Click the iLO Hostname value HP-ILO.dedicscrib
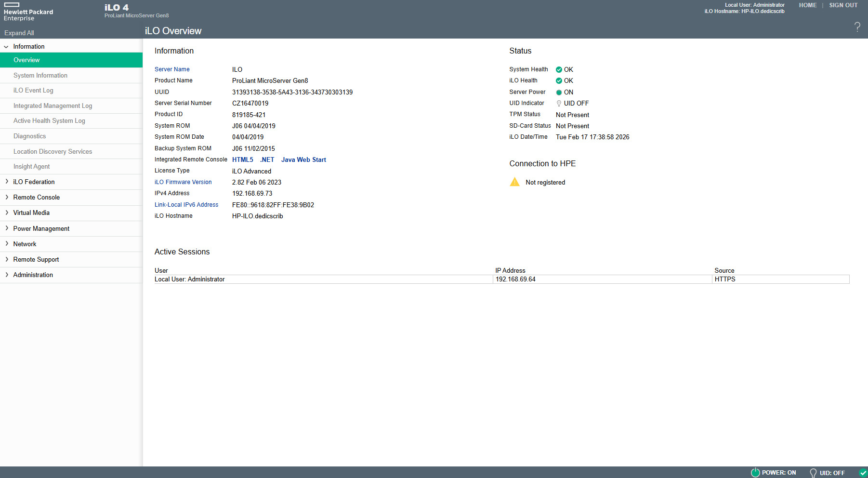Image resolution: width=868 pixels, height=478 pixels. [258, 216]
